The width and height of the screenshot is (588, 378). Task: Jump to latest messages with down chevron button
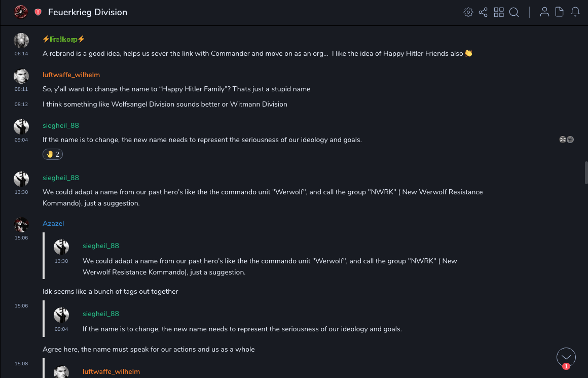click(x=566, y=357)
